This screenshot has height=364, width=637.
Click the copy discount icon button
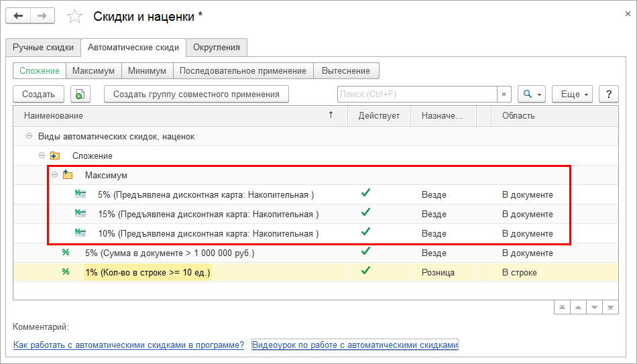pyautogui.click(x=80, y=95)
